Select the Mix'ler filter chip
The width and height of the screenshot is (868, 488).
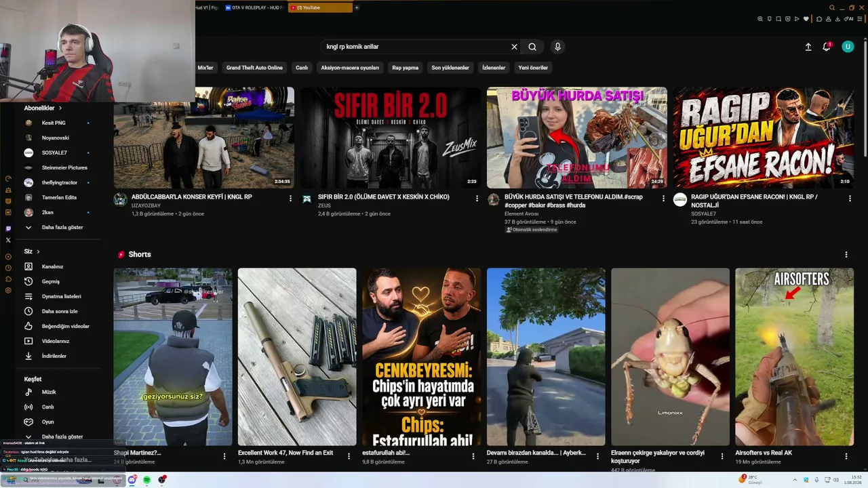tap(205, 68)
